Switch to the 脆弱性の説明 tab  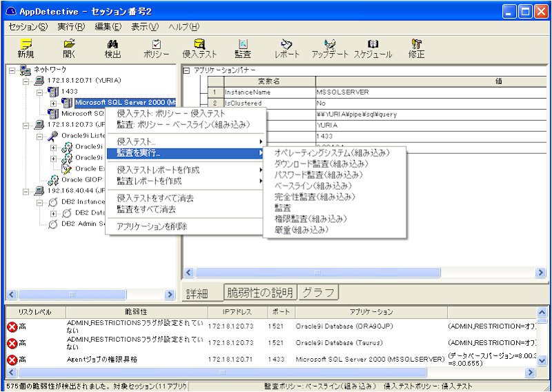click(x=260, y=293)
